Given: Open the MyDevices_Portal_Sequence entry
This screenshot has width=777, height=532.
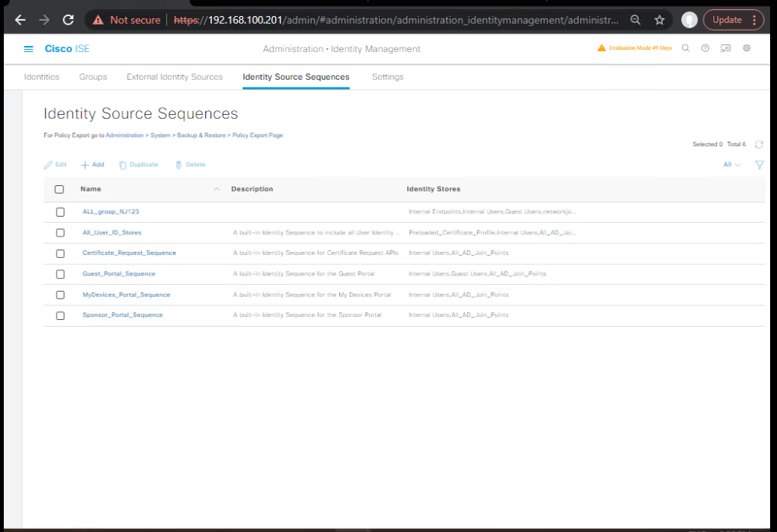Looking at the screenshot, I should coord(126,295).
